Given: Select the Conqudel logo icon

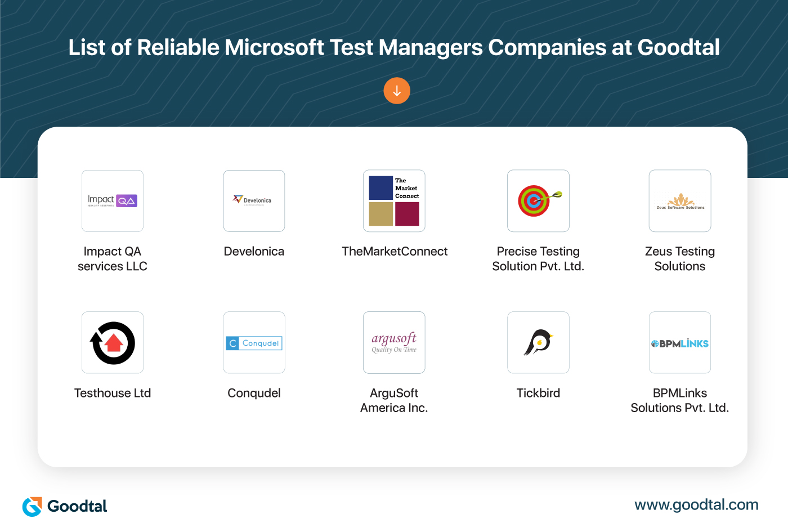Looking at the screenshot, I should click(254, 343).
